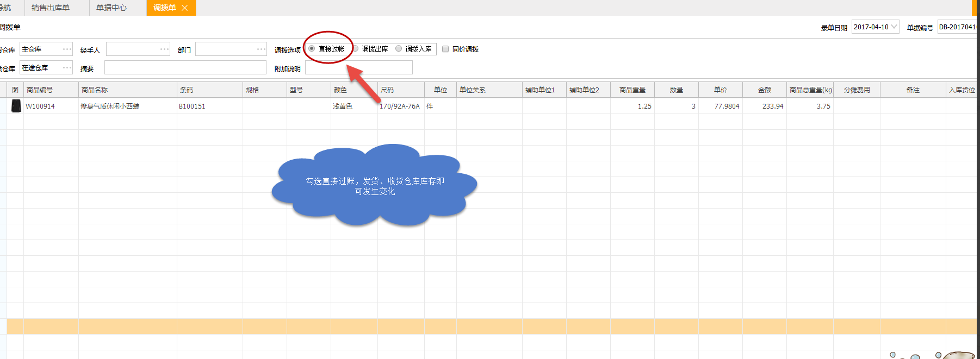Click the 浅黄色 color cell
The height and width of the screenshot is (359, 980).
tap(355, 106)
